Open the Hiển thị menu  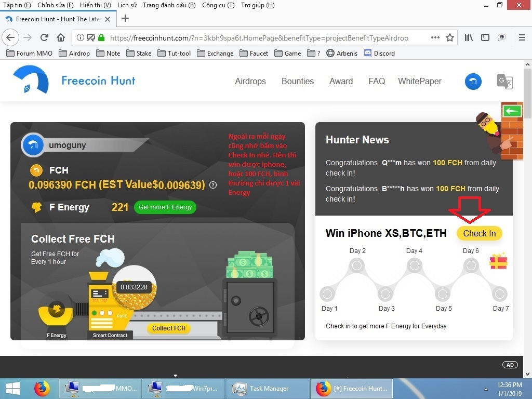click(96, 5)
